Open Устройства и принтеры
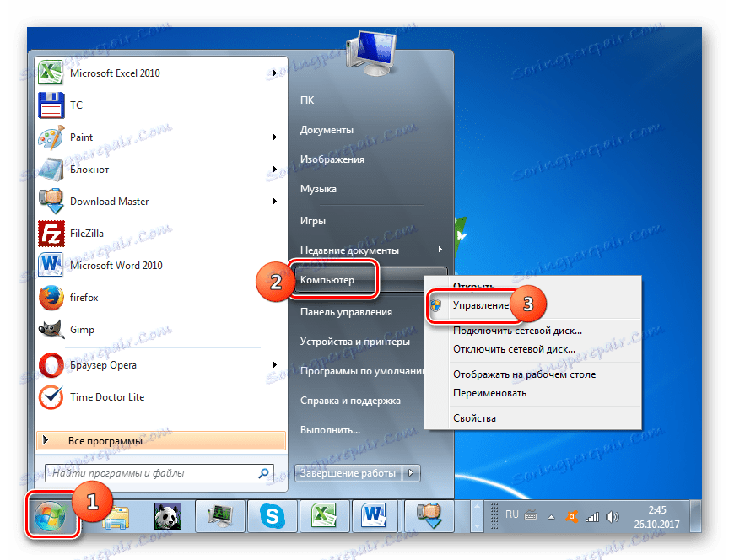The image size is (729, 560). (x=354, y=342)
